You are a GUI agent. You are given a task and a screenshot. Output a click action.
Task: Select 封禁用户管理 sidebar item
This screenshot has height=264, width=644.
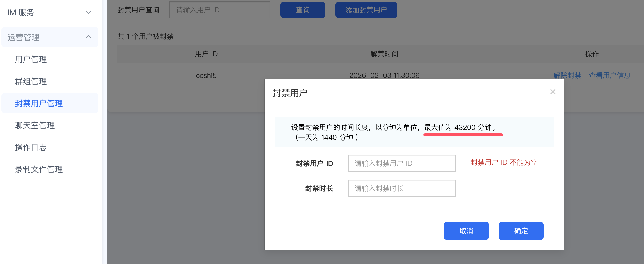pyautogui.click(x=39, y=103)
